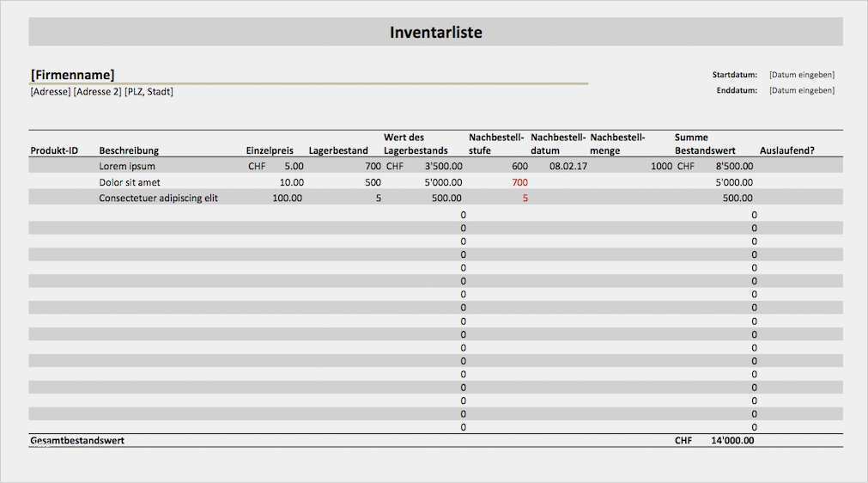Click the Nachbestelldatum column header

558,144
